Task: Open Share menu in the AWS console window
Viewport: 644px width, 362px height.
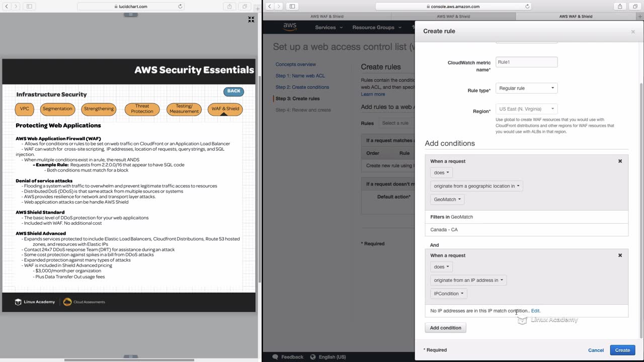Action: 620,7
